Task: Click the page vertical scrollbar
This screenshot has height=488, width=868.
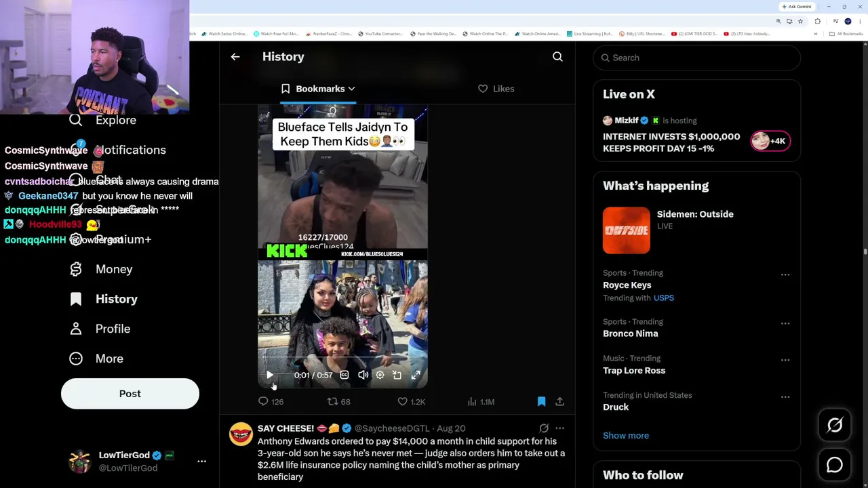Action: click(865, 251)
